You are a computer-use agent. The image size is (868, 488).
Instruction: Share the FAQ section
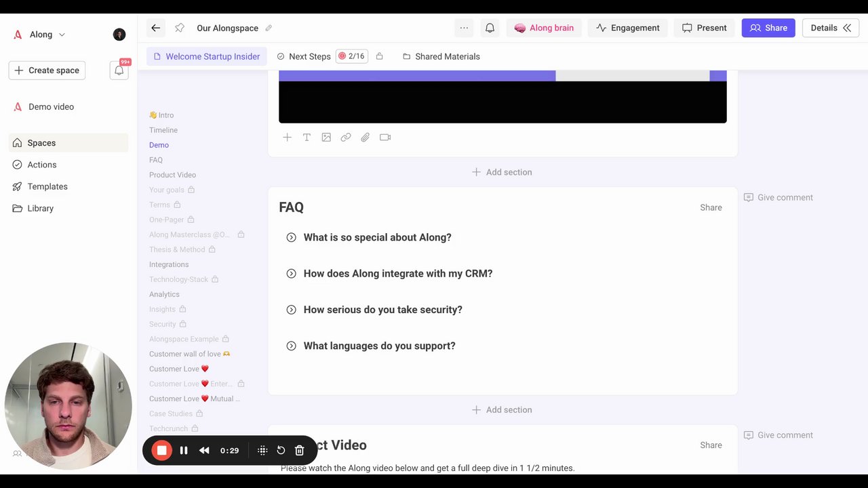[711, 207]
